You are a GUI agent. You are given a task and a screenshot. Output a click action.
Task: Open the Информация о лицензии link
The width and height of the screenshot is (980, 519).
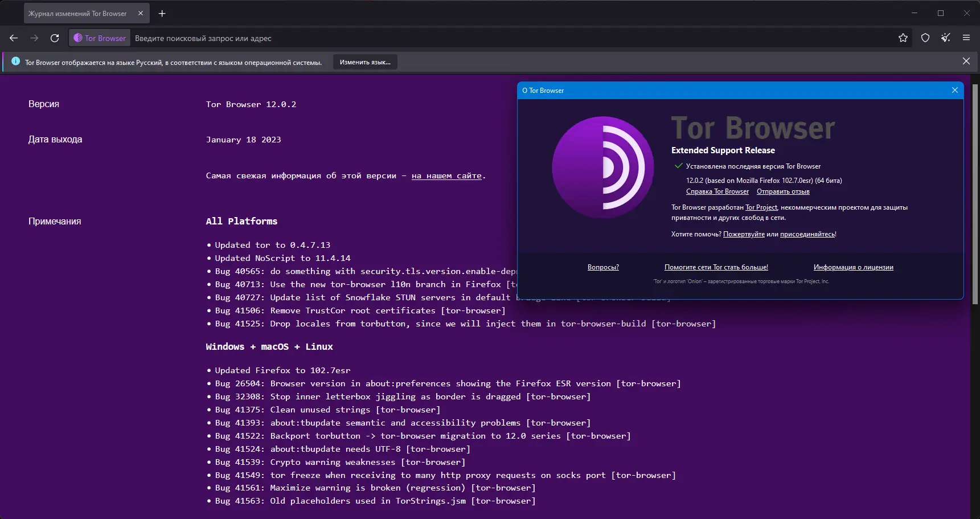coord(853,267)
